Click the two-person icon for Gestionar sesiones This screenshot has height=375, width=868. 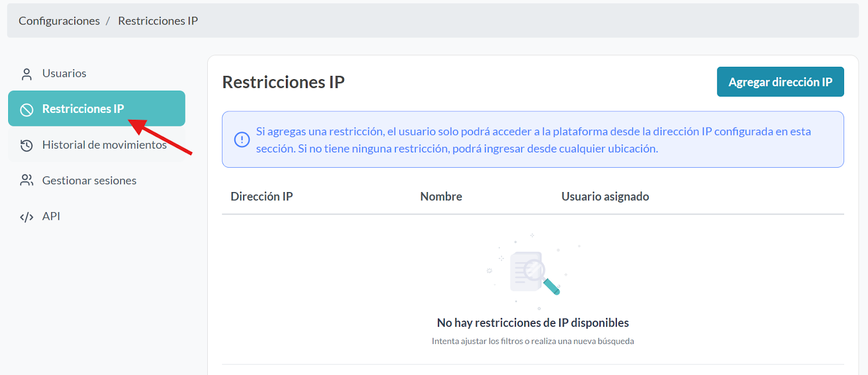(x=27, y=181)
